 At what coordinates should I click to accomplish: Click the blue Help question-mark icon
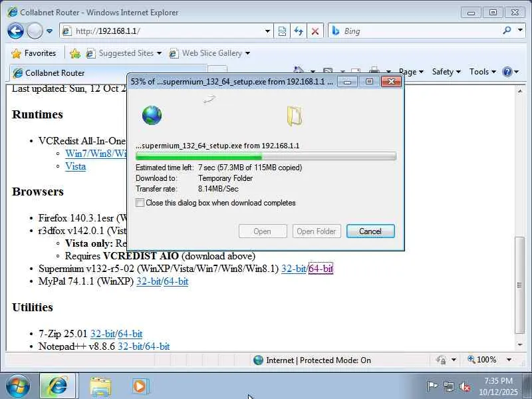(x=507, y=72)
